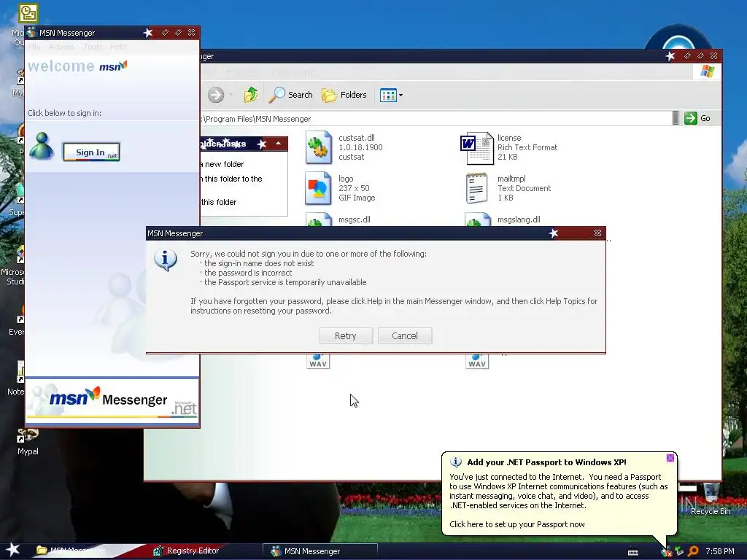
Task: Click the info icon in the Passport balloon
Action: click(456, 462)
